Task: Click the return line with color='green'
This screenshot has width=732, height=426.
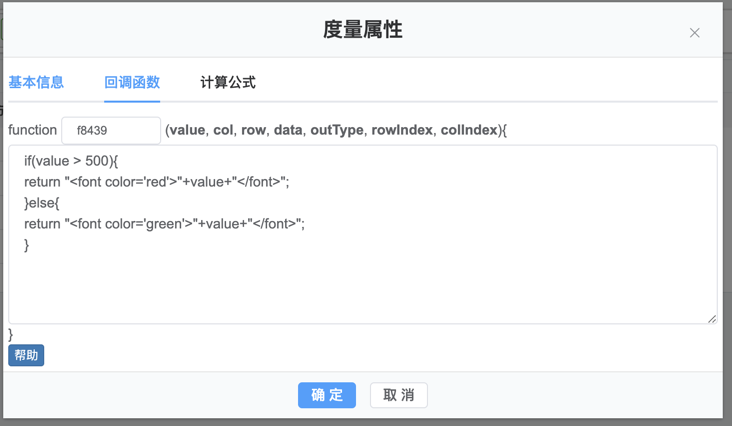Action: tap(164, 224)
